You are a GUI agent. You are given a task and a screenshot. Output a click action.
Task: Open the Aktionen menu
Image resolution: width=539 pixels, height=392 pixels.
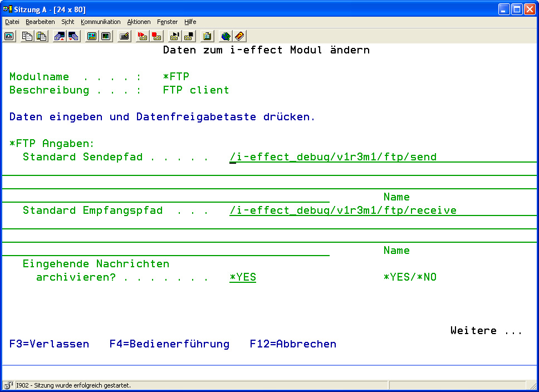click(139, 22)
